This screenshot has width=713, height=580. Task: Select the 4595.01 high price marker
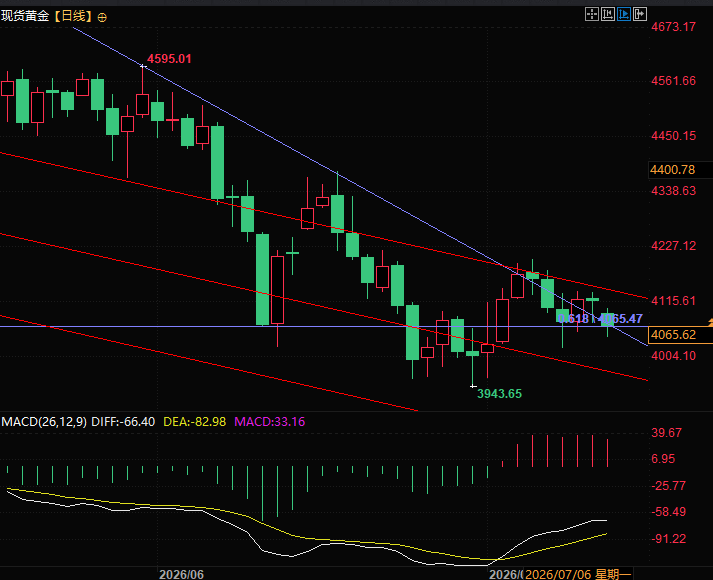(x=169, y=59)
